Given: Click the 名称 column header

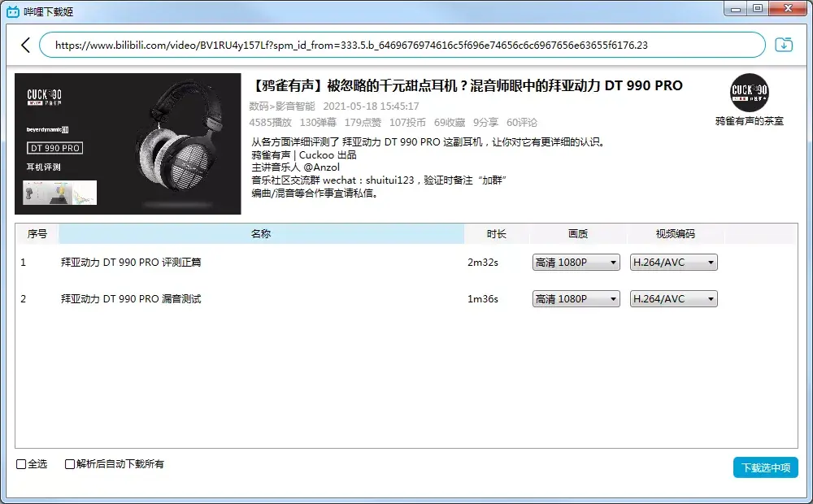Looking at the screenshot, I should [x=261, y=234].
